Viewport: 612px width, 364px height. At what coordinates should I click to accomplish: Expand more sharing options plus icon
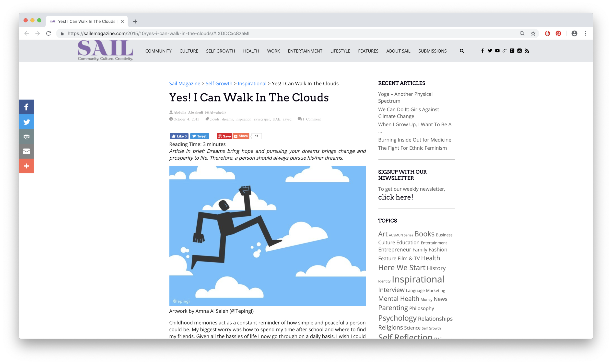point(26,166)
